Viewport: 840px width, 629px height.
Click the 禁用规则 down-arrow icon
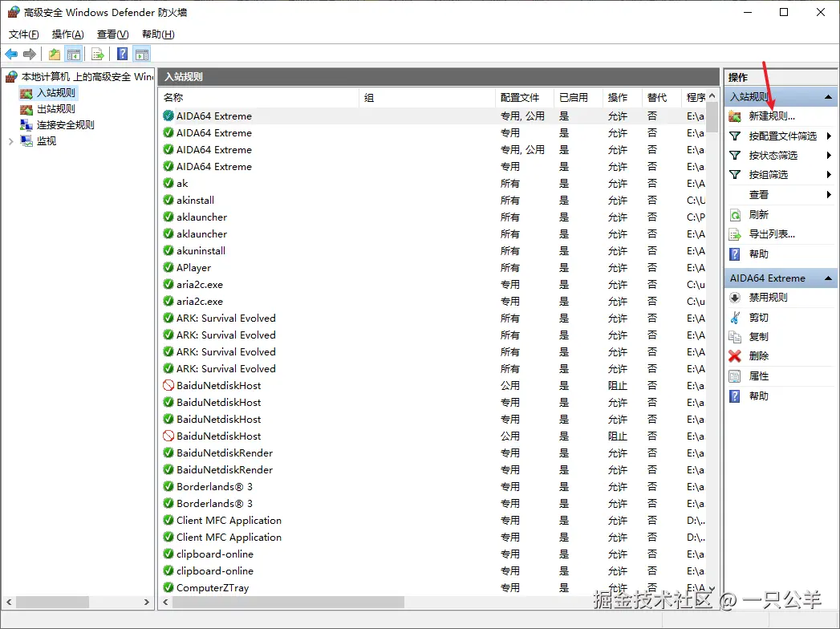pyautogui.click(x=735, y=298)
